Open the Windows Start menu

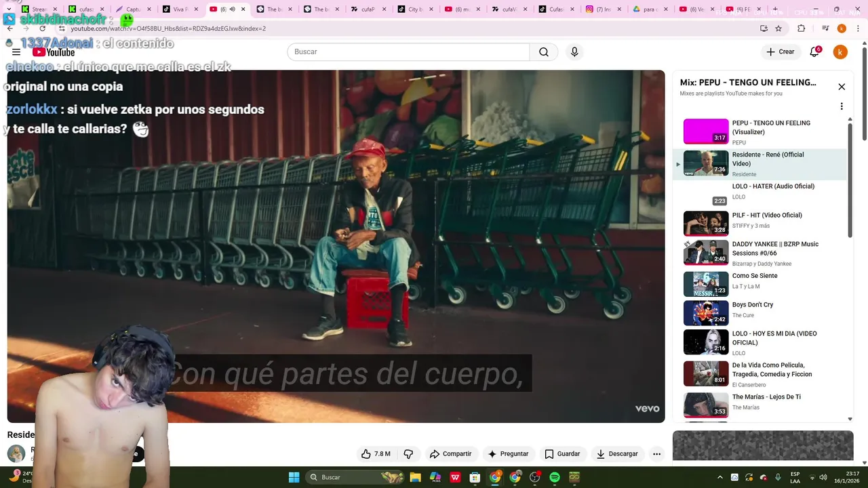pyautogui.click(x=294, y=477)
